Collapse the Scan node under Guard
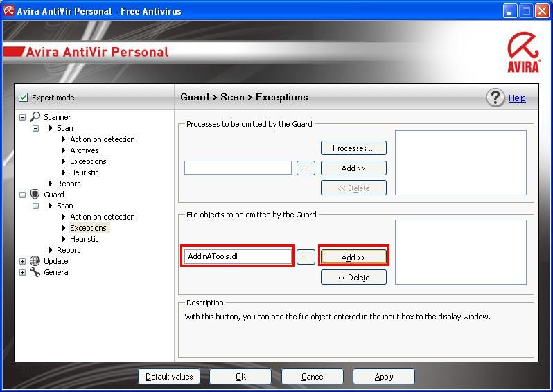 35,206
